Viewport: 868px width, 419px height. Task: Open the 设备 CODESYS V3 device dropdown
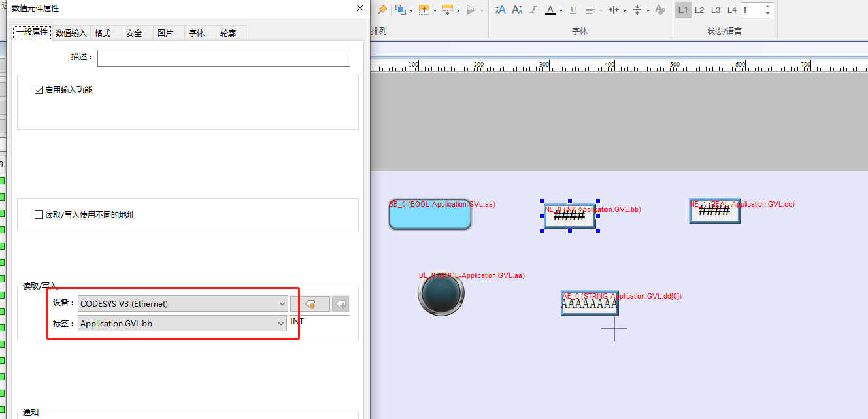coord(182,304)
